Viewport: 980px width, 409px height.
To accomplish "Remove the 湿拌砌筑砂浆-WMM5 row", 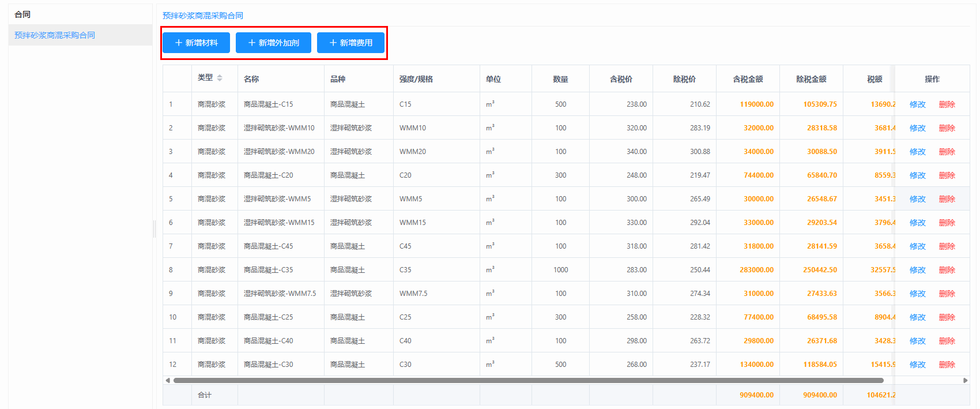I will coord(947,199).
